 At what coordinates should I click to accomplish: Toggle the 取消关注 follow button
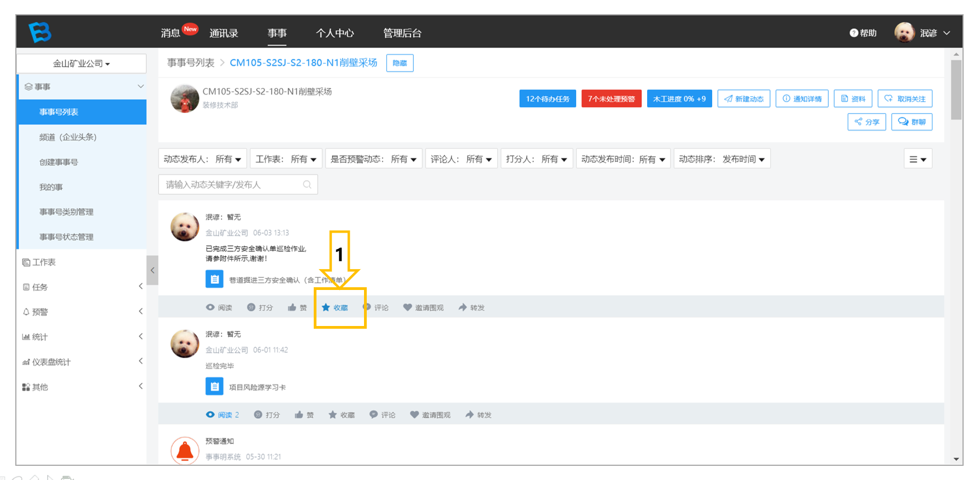pos(905,99)
